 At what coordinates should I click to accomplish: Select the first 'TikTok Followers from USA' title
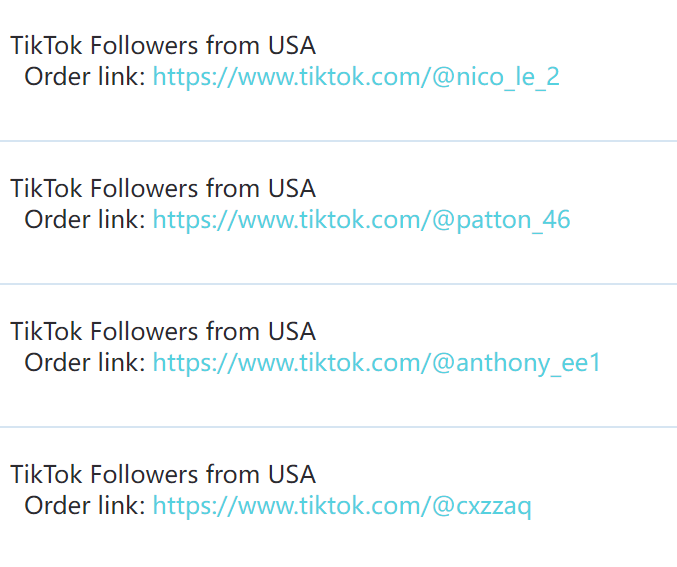[163, 45]
